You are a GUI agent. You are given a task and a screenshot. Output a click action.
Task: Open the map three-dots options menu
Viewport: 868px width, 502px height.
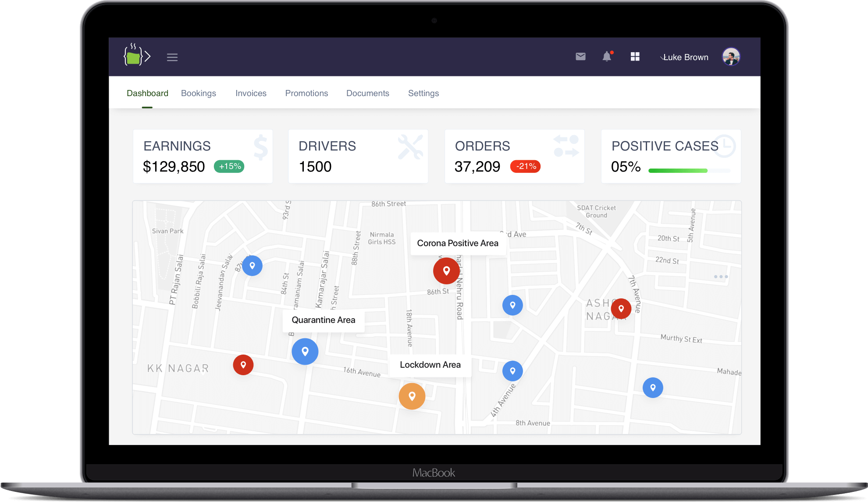coord(721,276)
